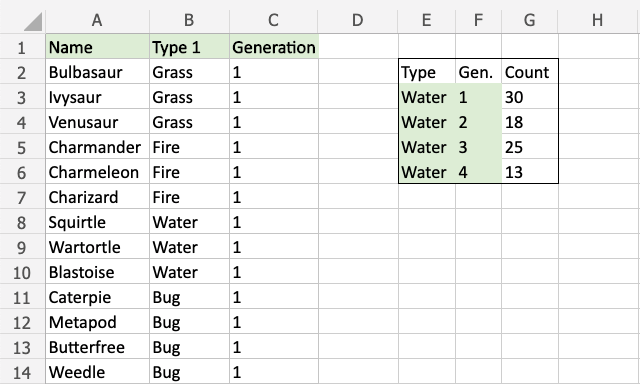Screen dimensions: 640x384
Task: Click the Count header in summary table
Action: 530,72
